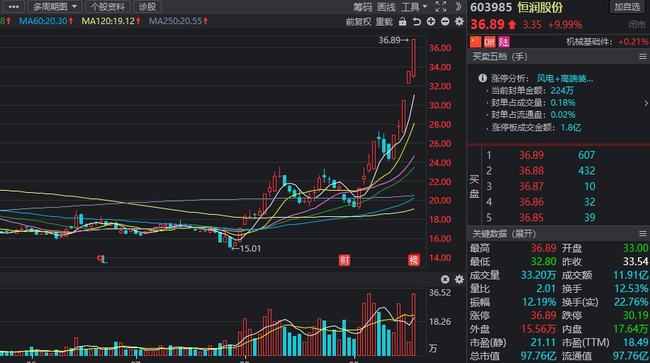Click the stock code 603985
Screen dimensions: 650x363
point(491,7)
